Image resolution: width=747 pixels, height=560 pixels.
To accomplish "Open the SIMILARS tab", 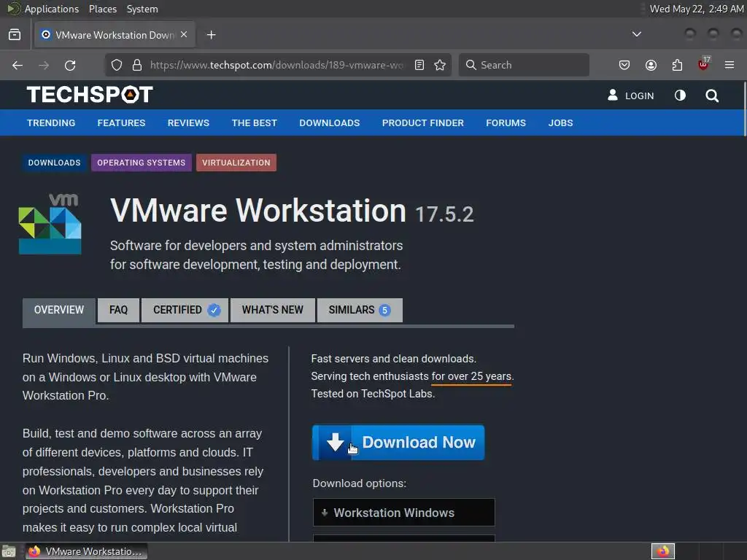I will 360,310.
